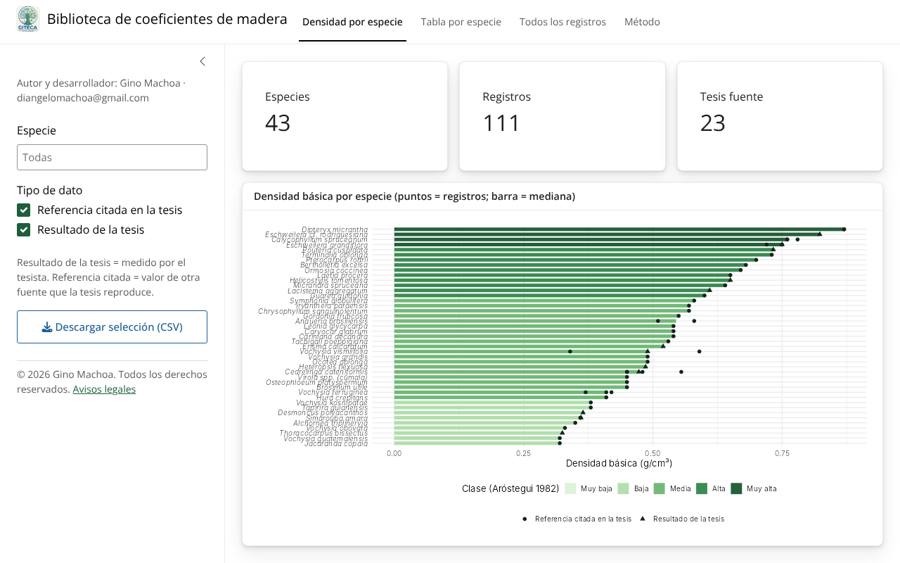This screenshot has width=900, height=563.
Task: Toggle the Resultado de la tesis checkbox
Action: pyautogui.click(x=24, y=230)
